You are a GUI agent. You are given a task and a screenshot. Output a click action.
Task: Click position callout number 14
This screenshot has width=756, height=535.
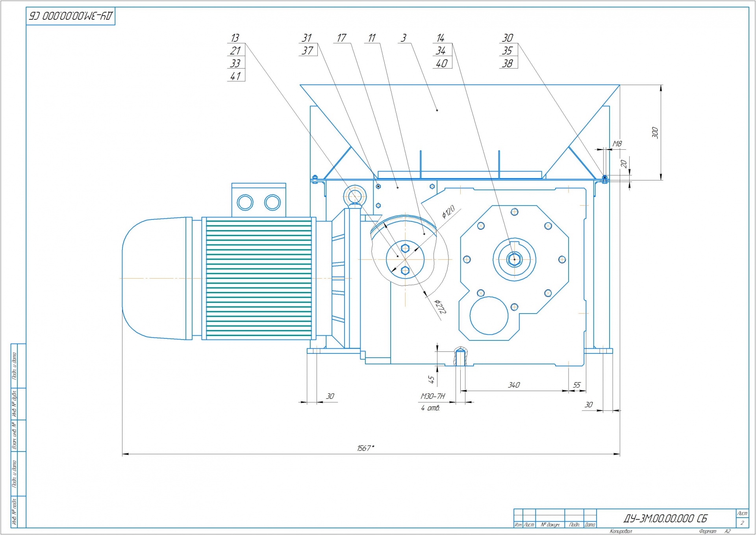click(441, 38)
